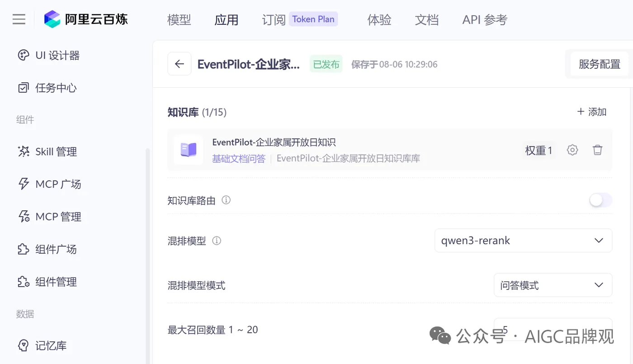Enable the 知识库路由 switch
This screenshot has height=364, width=633.
coord(600,200)
